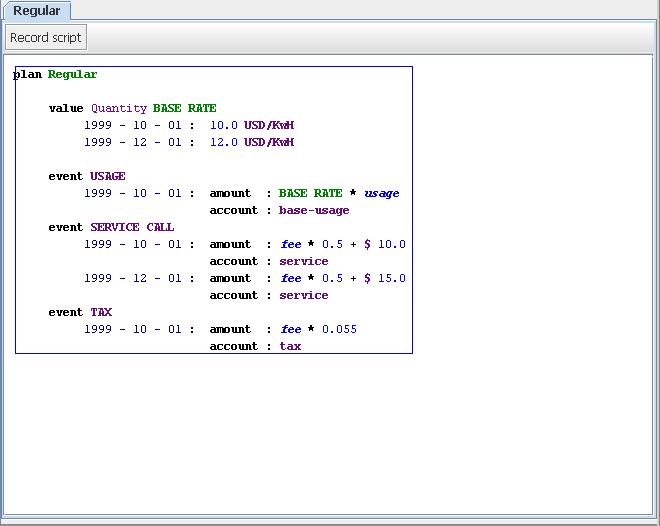The height and width of the screenshot is (526, 660).
Task: Click the tax account name on the last line
Action: tap(290, 346)
